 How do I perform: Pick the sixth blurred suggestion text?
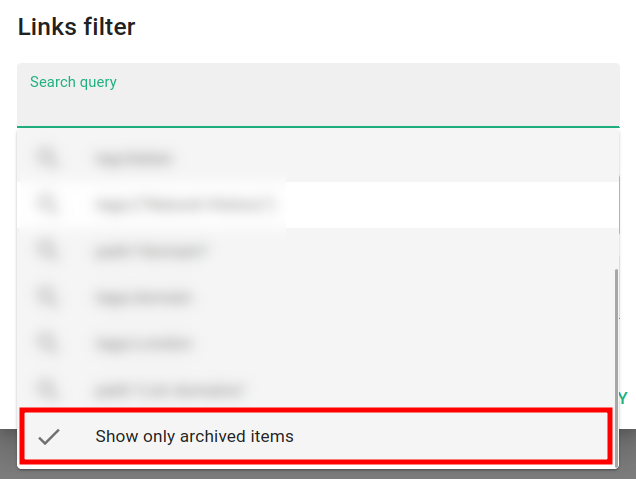point(170,388)
